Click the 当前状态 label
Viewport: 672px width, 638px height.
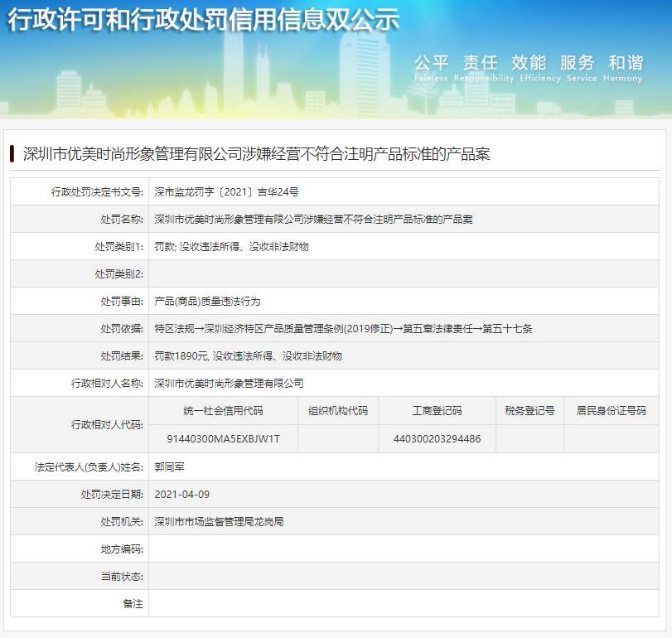122,577
